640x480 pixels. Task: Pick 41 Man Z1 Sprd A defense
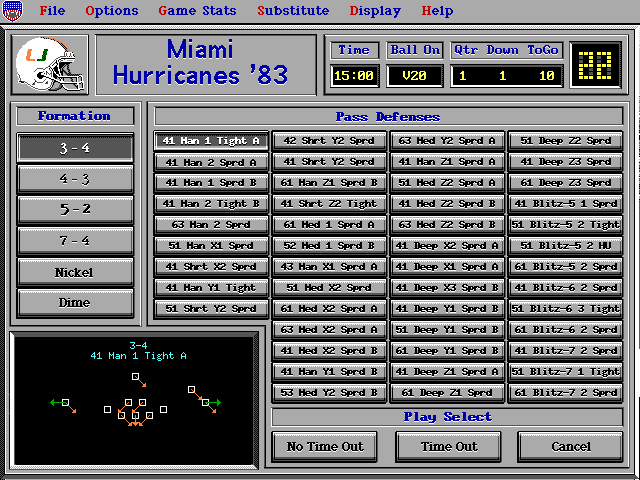tap(447, 162)
